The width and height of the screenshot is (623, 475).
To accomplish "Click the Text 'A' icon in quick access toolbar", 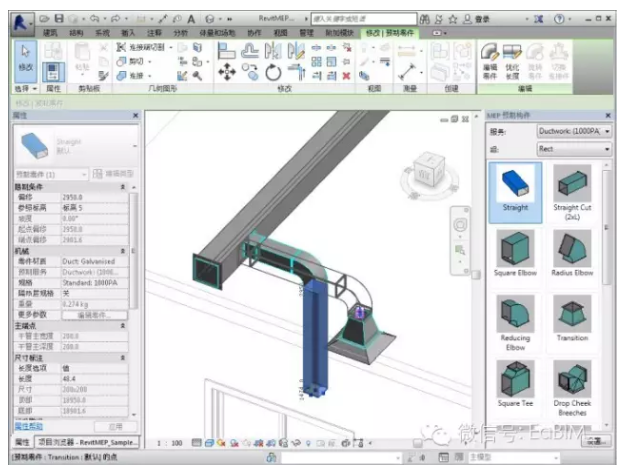I will [191, 19].
